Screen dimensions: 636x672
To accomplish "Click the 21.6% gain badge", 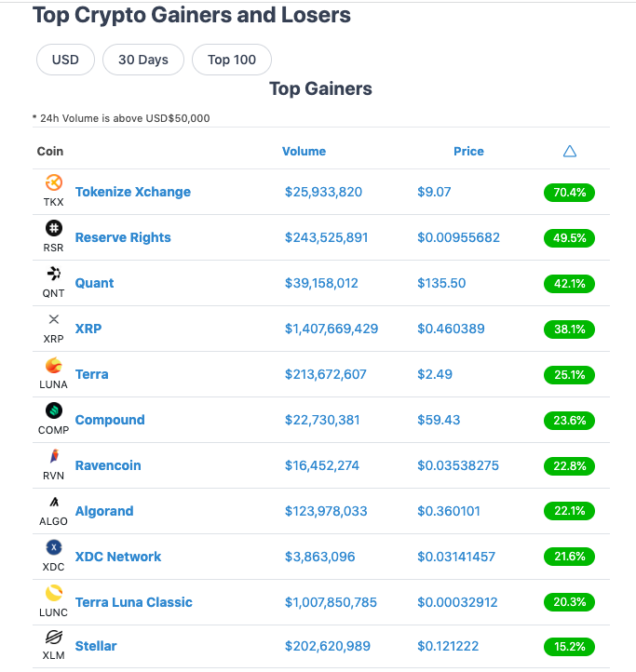I will 569,557.
